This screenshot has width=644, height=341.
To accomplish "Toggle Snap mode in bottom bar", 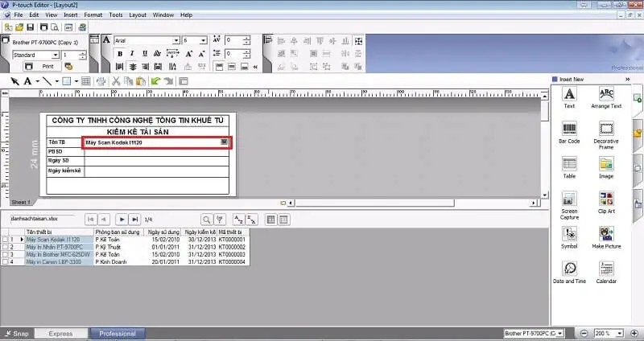I will [16, 334].
